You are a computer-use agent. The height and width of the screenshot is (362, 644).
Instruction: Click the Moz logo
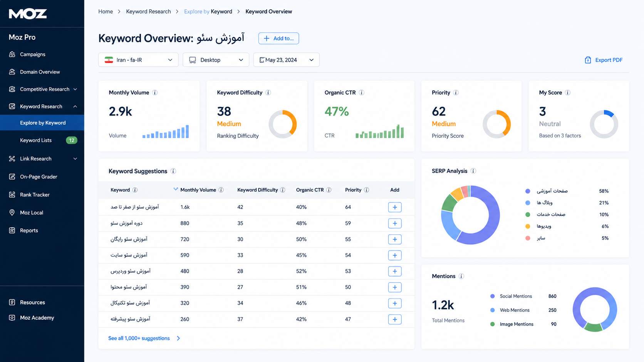[x=28, y=14]
